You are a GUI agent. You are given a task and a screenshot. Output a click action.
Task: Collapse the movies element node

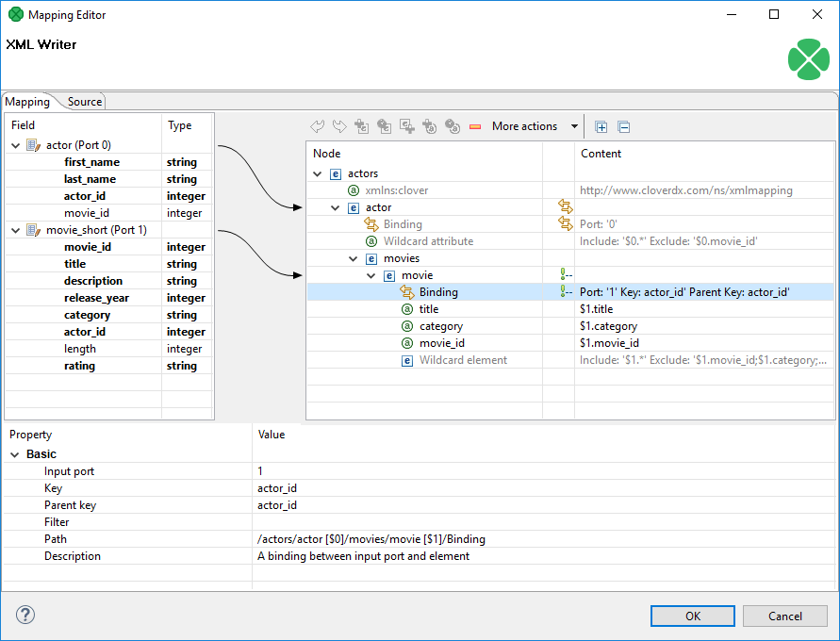353,258
